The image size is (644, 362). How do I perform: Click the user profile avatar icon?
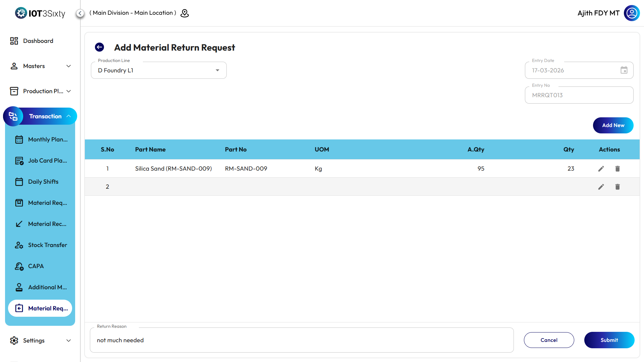point(632,13)
